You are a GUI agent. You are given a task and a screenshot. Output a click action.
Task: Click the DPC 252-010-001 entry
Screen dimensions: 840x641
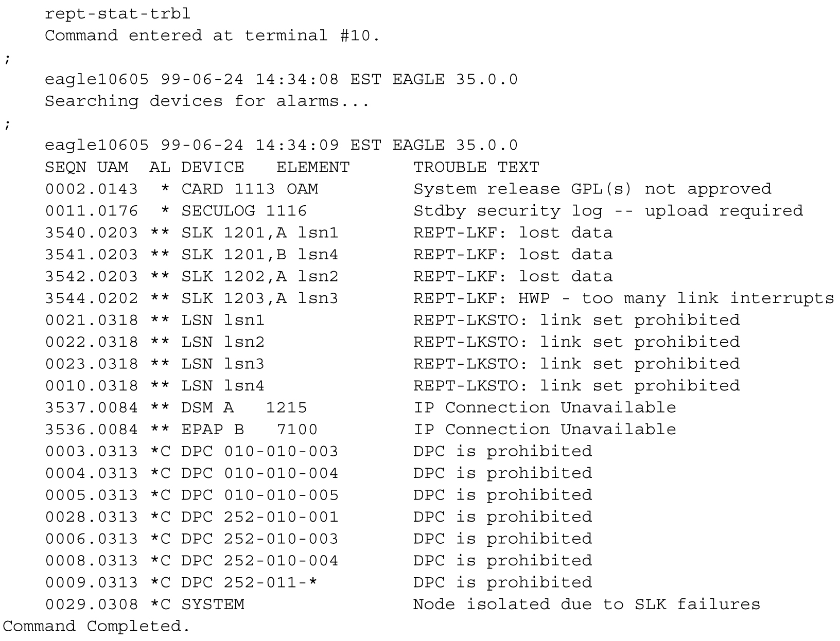pyautogui.click(x=259, y=517)
